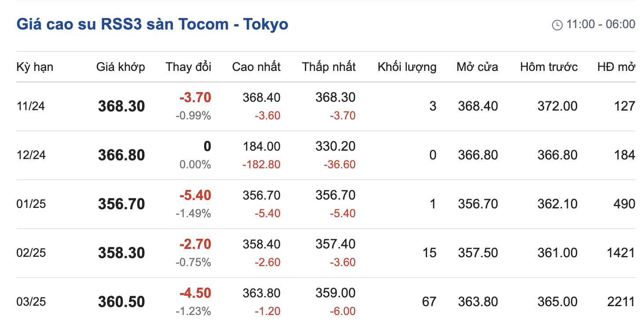Click the HĐ mở column header
This screenshot has width=644, height=326.
[616, 67]
